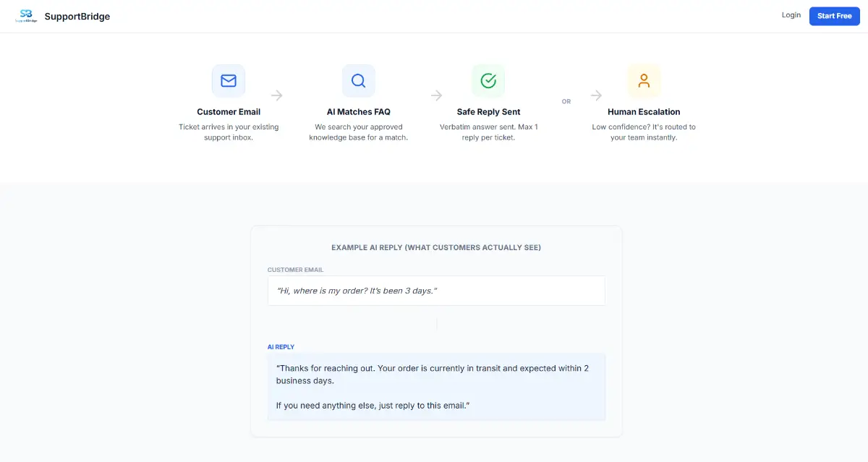Click the SupportBridge logo icon
Screen dimensions: 868x462
click(x=27, y=16)
